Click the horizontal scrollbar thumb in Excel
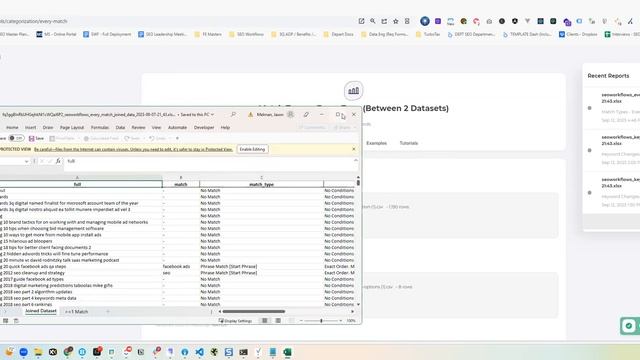The width and height of the screenshot is (640, 360). (253, 311)
